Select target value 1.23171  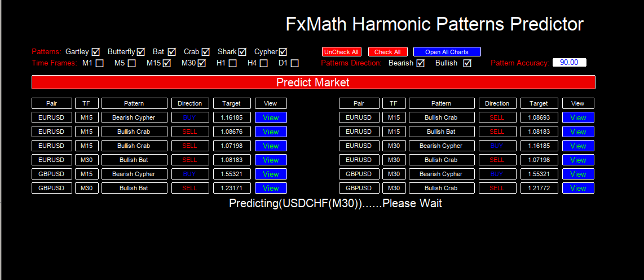(x=232, y=188)
